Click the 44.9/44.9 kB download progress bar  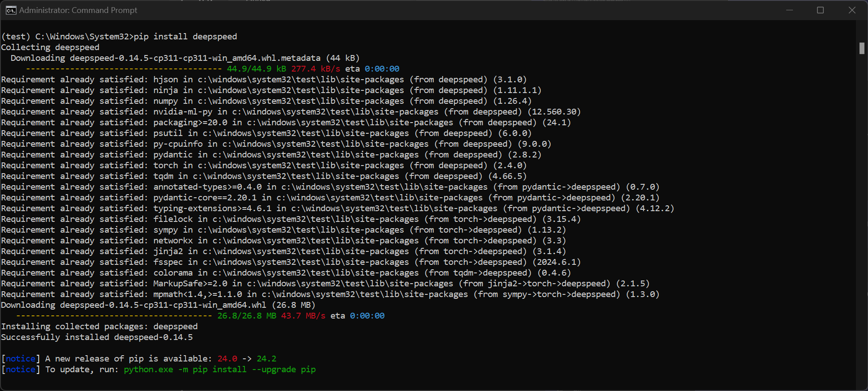tap(124, 69)
